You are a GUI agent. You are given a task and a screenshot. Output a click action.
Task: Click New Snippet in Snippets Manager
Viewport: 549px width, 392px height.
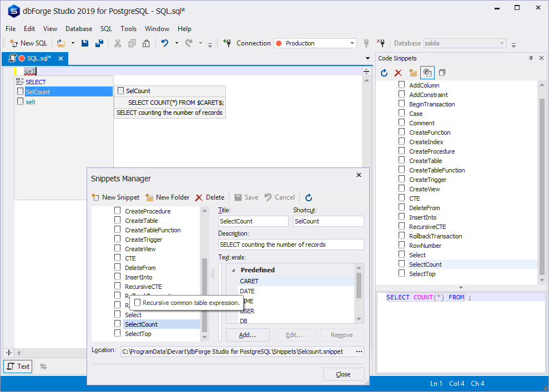115,197
